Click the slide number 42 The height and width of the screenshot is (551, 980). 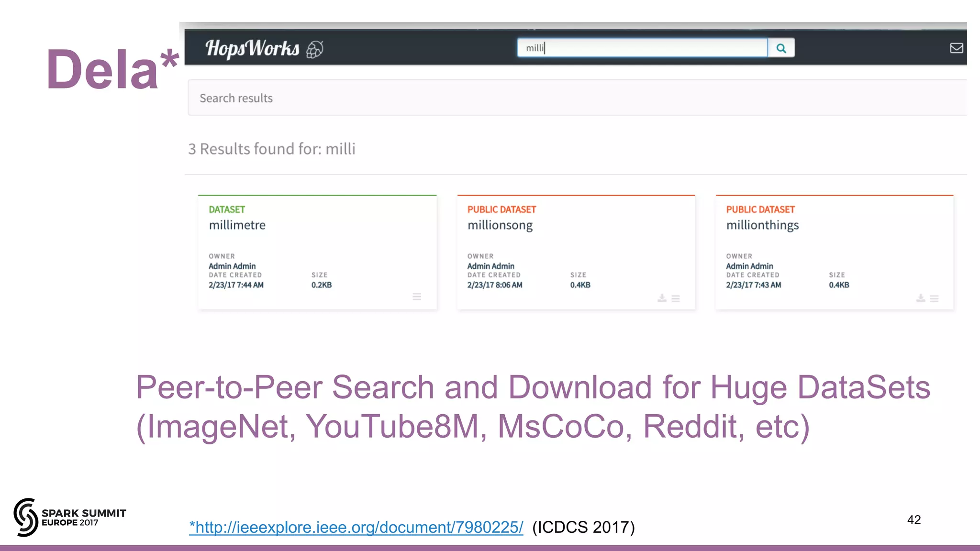tap(914, 520)
